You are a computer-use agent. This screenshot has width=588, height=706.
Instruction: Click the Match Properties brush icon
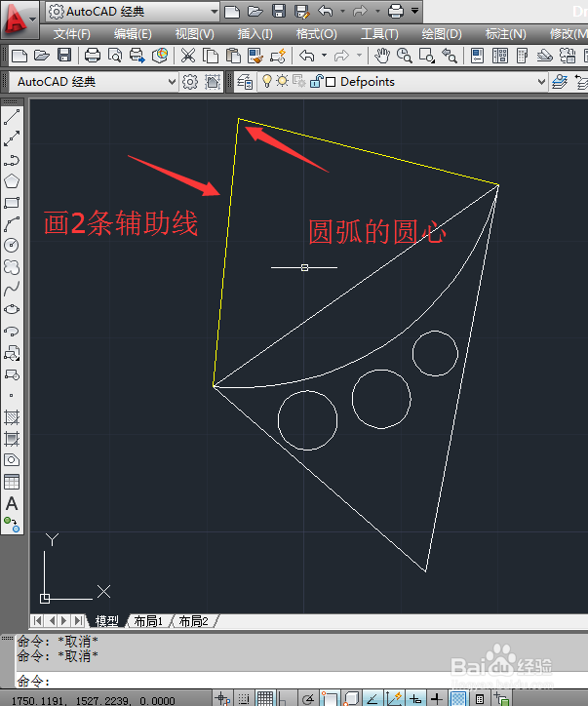pos(255,56)
